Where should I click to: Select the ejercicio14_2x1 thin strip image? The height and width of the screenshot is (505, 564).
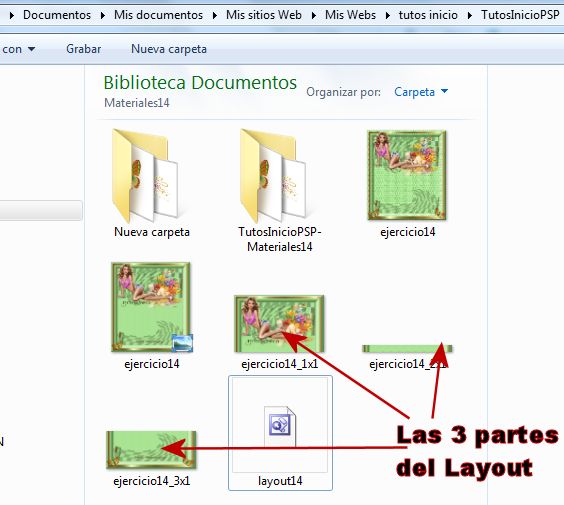click(x=408, y=349)
